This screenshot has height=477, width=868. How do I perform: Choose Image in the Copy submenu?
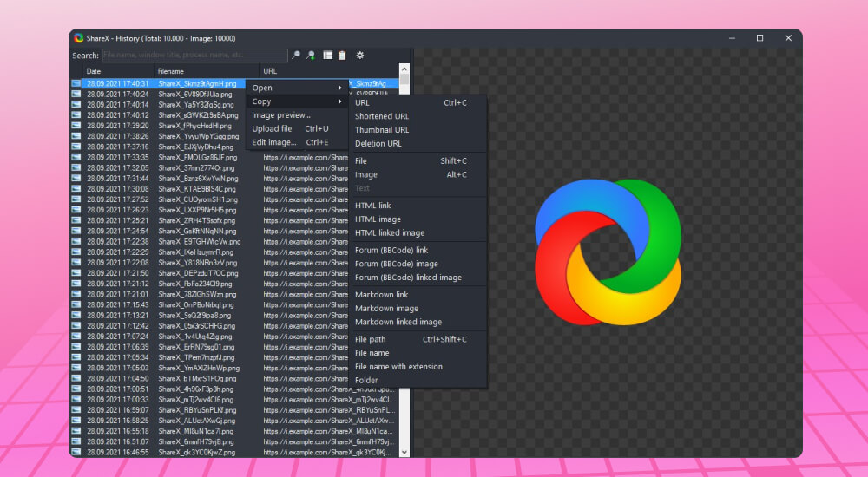pos(418,174)
